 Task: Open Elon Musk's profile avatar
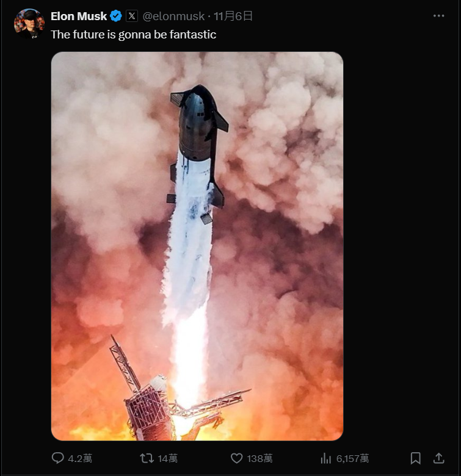coord(29,24)
